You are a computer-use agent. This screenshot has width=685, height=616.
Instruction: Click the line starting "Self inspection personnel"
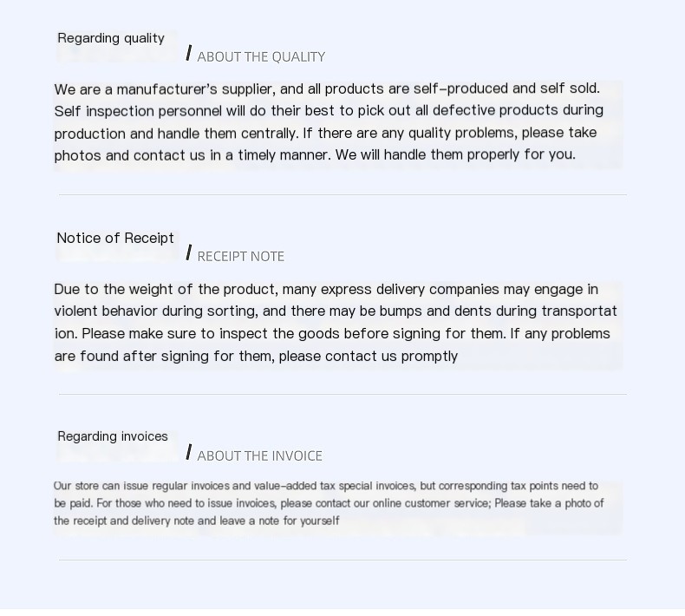point(328,110)
